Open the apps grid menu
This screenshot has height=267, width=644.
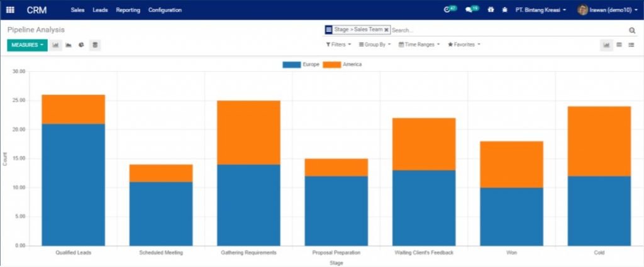10,10
